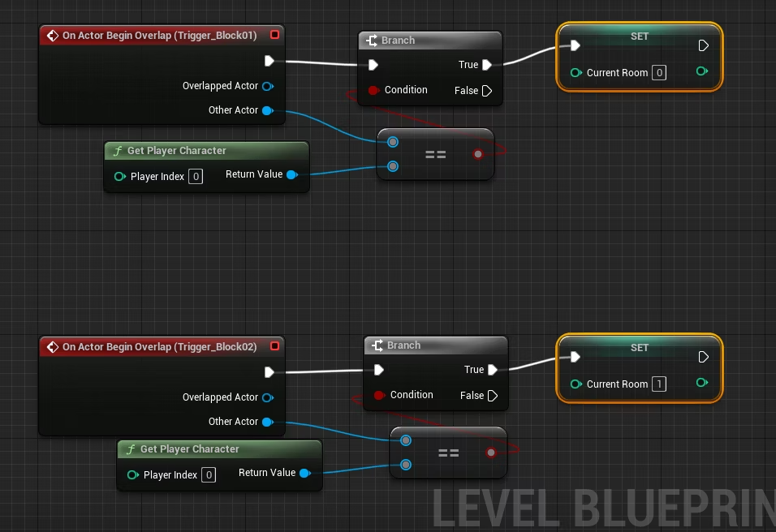Click the Current Room value field showing 1
The width and height of the screenshot is (776, 532).
659,384
